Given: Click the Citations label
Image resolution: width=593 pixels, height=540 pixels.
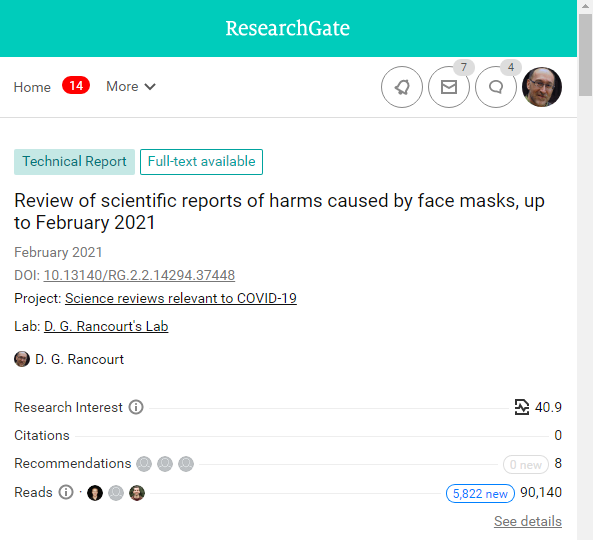Looking at the screenshot, I should coord(42,435).
